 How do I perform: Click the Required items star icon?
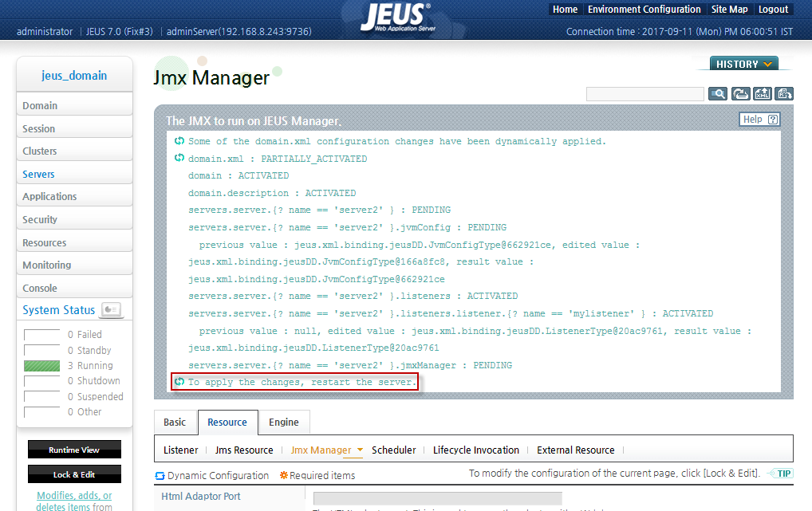[x=284, y=475]
